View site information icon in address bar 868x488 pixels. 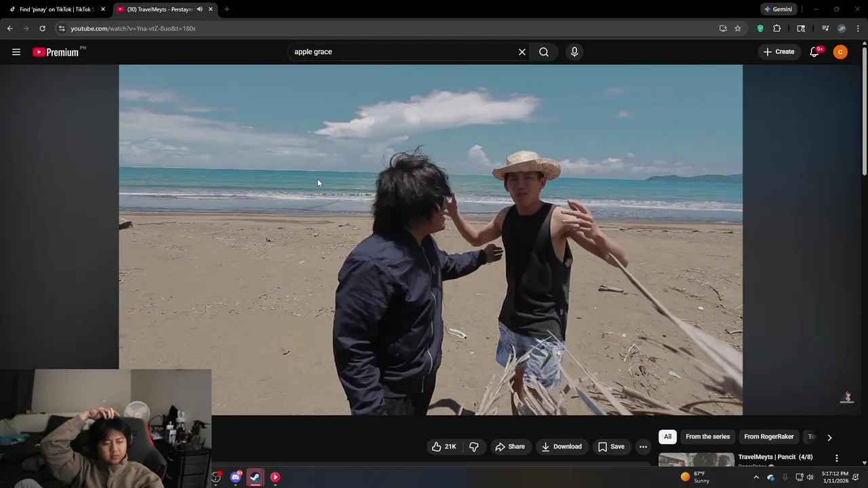(62, 28)
